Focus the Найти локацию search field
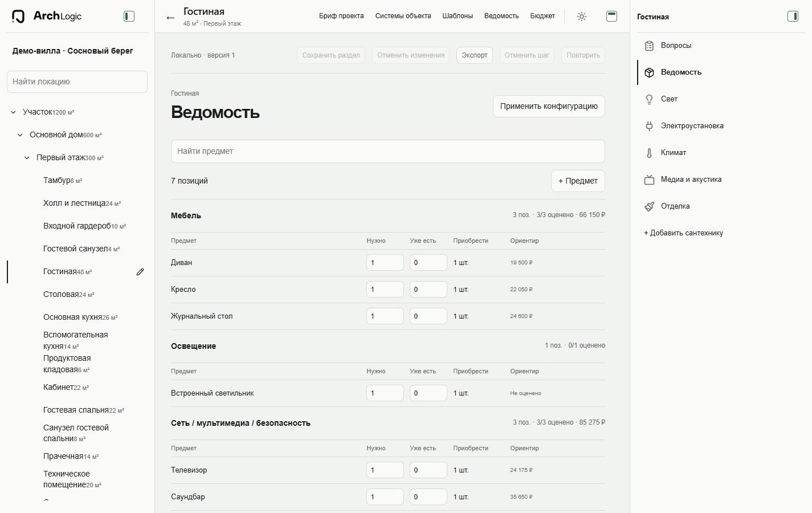Image resolution: width=812 pixels, height=513 pixels. [77, 82]
